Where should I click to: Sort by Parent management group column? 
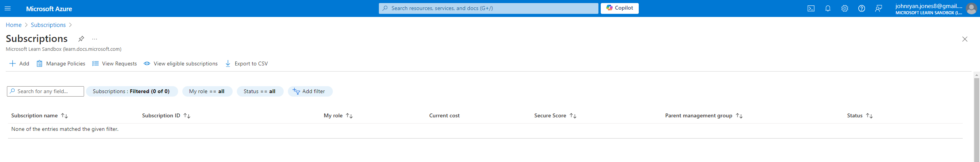(704, 115)
